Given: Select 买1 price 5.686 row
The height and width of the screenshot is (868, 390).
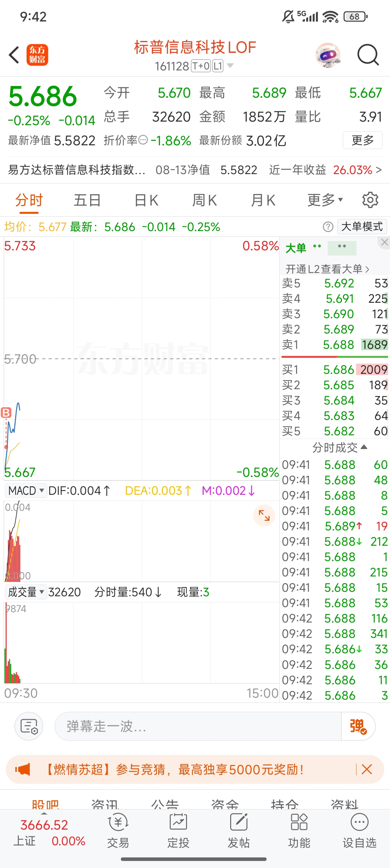Looking at the screenshot, I should click(335, 370).
